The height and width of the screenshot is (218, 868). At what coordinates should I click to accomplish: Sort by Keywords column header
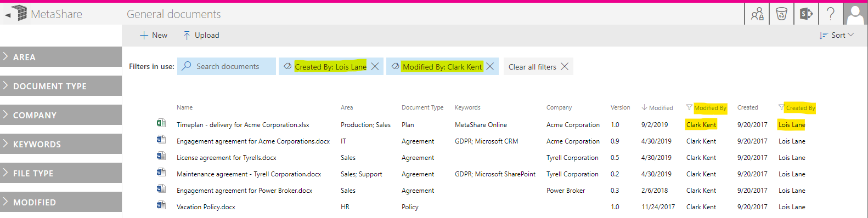click(x=467, y=107)
